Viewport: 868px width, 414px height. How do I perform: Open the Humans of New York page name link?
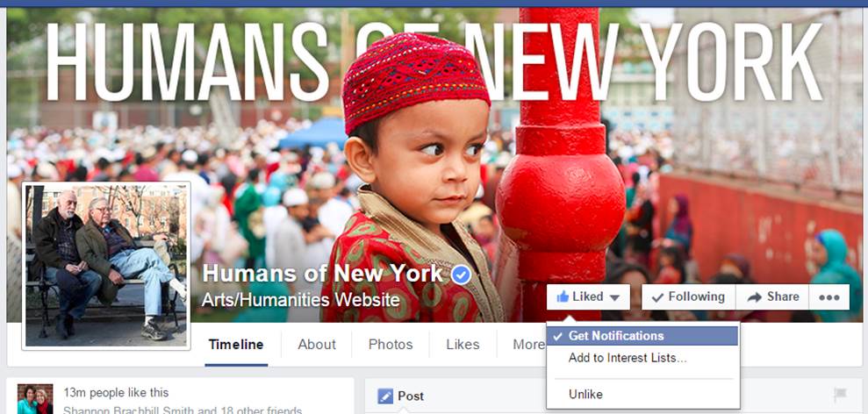(323, 274)
